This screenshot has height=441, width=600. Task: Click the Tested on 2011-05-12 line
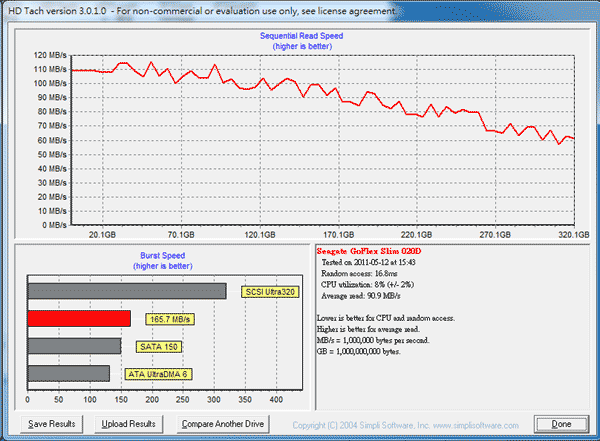[x=368, y=262]
